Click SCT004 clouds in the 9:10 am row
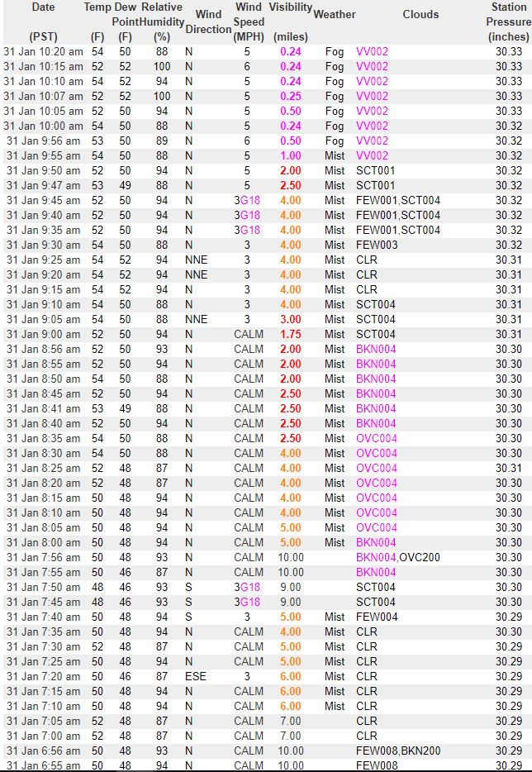The height and width of the screenshot is (772, 532). (376, 304)
